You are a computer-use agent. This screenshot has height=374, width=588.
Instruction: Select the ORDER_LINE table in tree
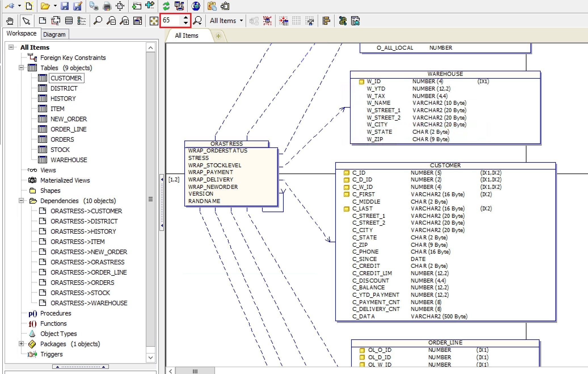[69, 129]
